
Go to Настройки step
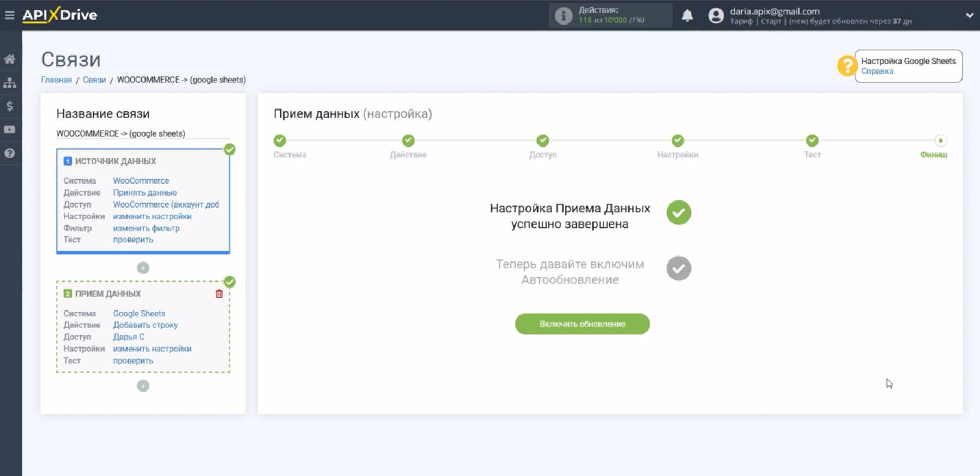(677, 141)
